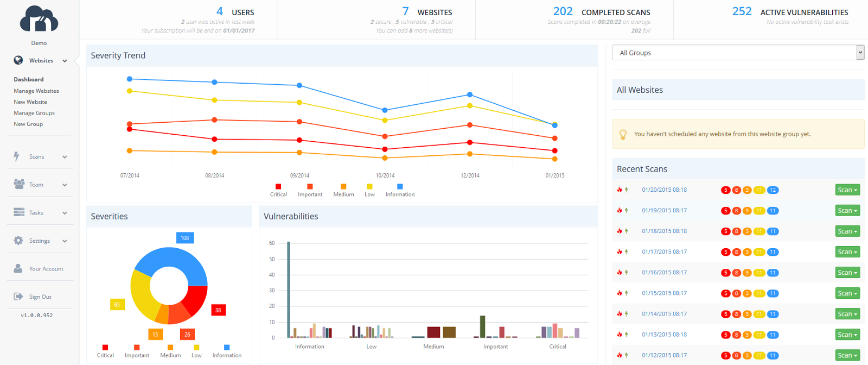
Task: Open the Scan dropdown for 01/16/2015 08:17
Action: point(847,272)
